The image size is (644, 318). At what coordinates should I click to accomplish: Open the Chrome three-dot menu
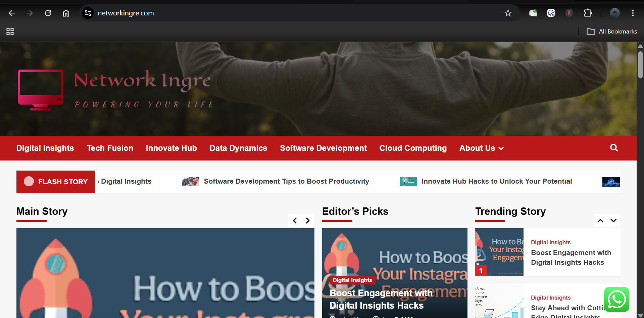(x=633, y=13)
